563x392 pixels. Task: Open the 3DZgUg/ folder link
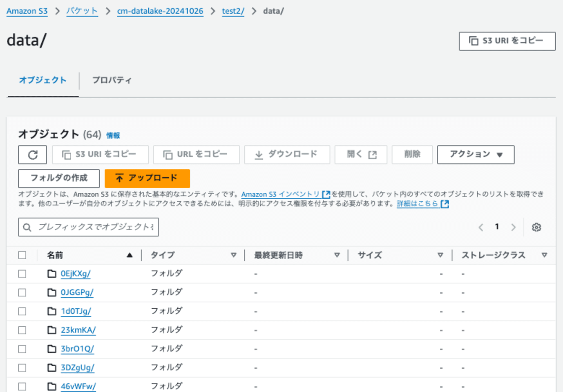[78, 368]
